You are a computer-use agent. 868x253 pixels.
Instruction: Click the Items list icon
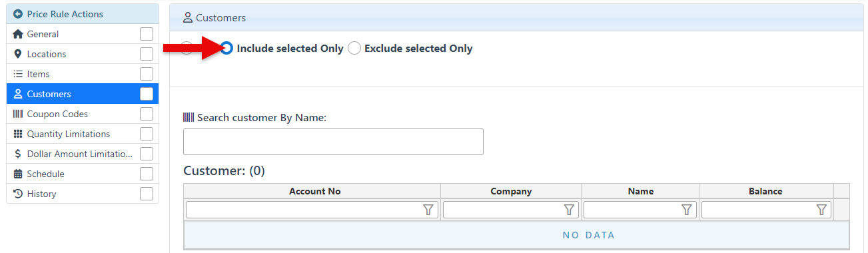pyautogui.click(x=18, y=74)
